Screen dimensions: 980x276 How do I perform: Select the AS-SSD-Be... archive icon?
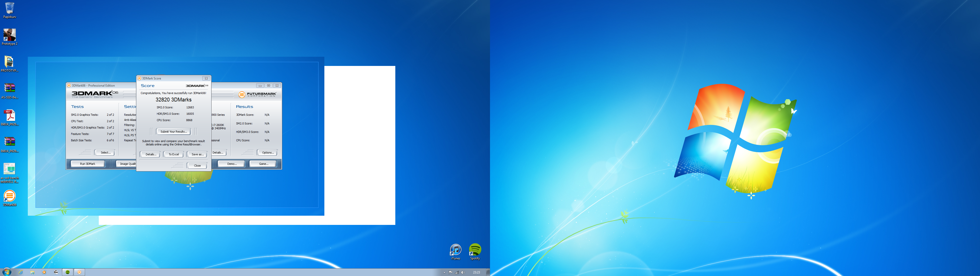tap(9, 91)
